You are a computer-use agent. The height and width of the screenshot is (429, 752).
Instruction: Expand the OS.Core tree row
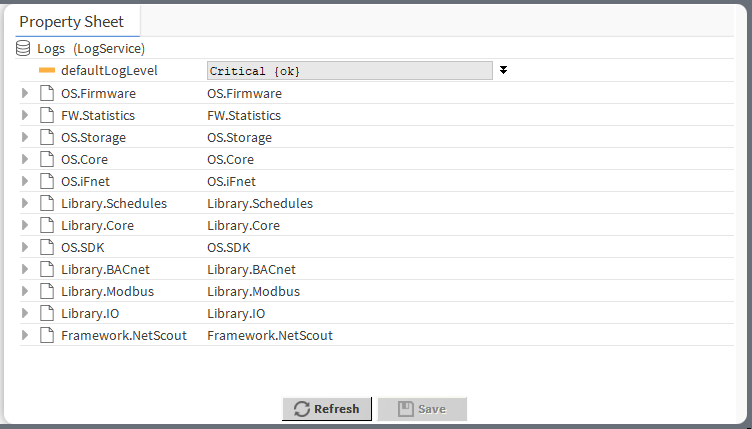pos(26,159)
